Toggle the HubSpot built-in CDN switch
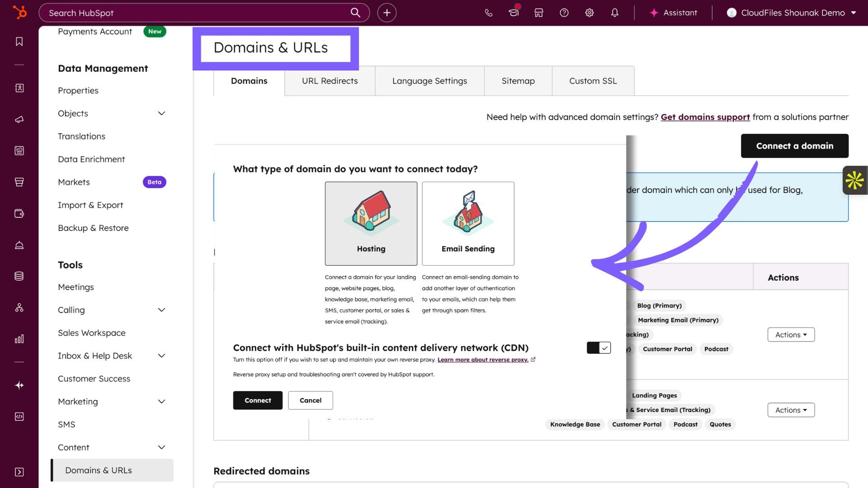This screenshot has height=488, width=868. pyautogui.click(x=599, y=347)
